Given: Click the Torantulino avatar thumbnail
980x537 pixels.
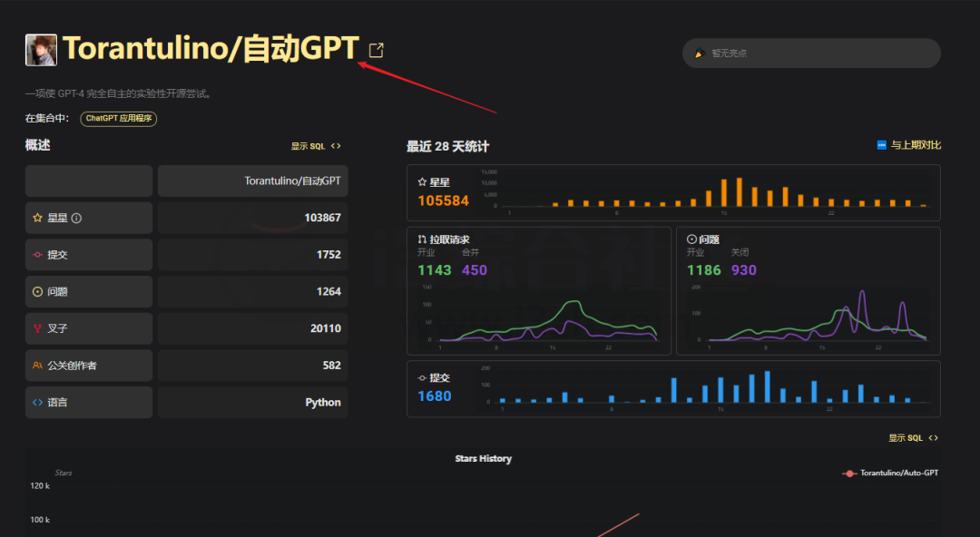Looking at the screenshot, I should (x=41, y=50).
